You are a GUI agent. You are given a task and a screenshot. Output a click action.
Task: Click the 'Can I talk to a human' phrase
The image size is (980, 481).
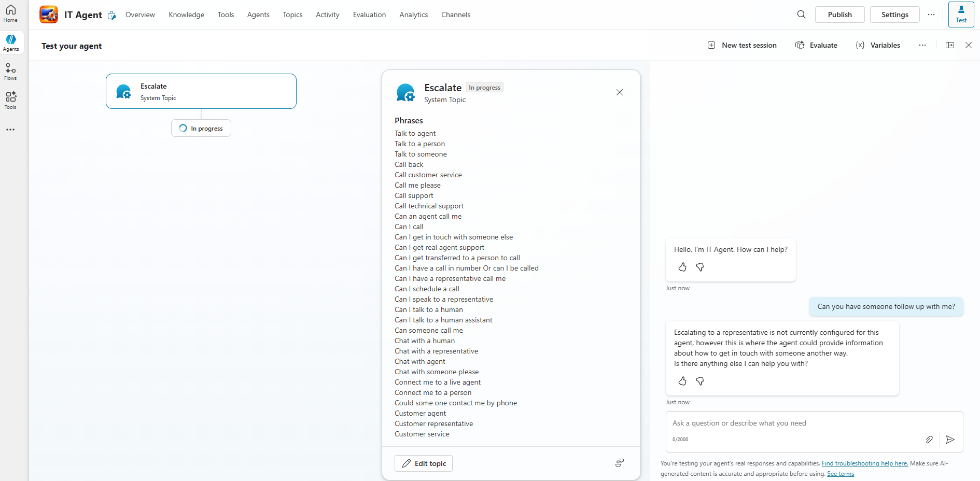429,309
